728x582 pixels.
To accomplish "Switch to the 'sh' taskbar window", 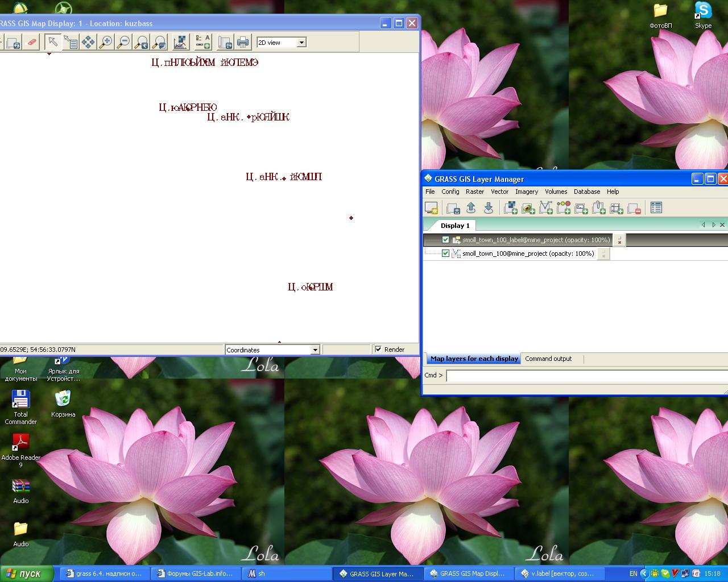I will pos(287,573).
